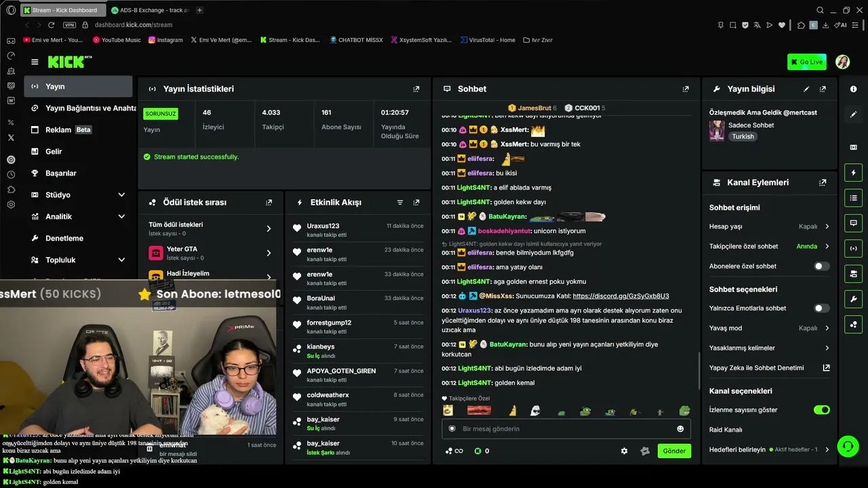The width and height of the screenshot is (868, 488).
Task: Click the VPN badge in the address bar
Action: point(69,25)
